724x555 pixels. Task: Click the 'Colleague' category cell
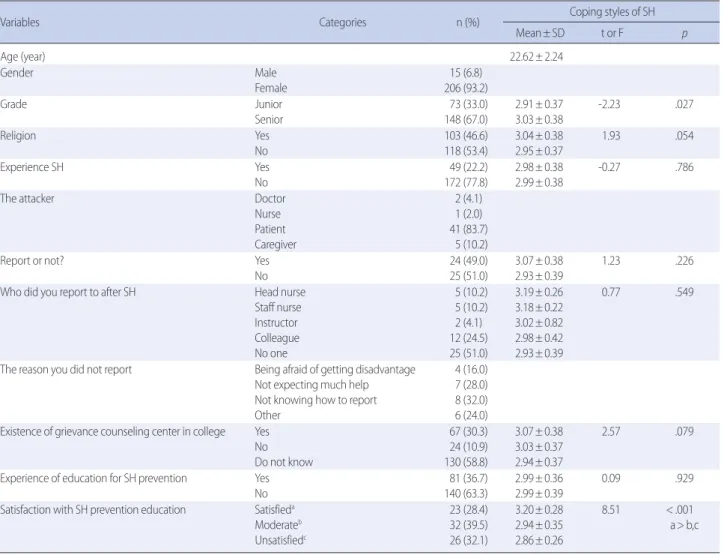(277, 338)
